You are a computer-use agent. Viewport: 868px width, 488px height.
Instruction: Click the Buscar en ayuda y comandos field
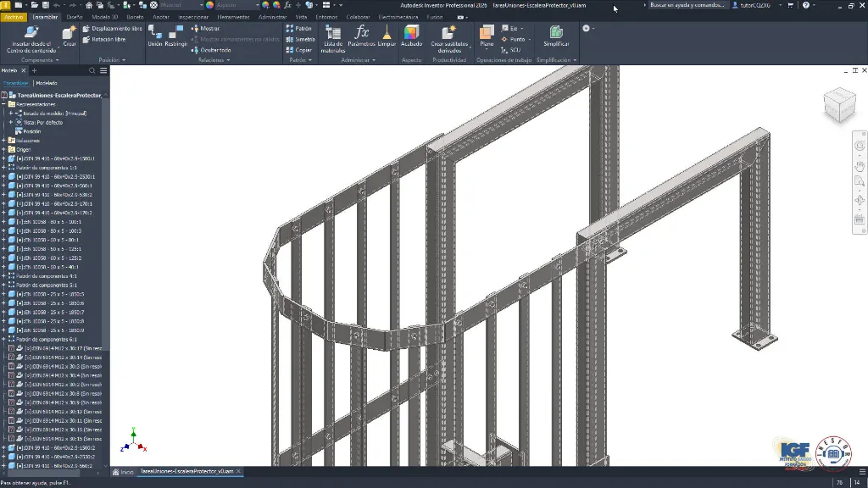(687, 5)
